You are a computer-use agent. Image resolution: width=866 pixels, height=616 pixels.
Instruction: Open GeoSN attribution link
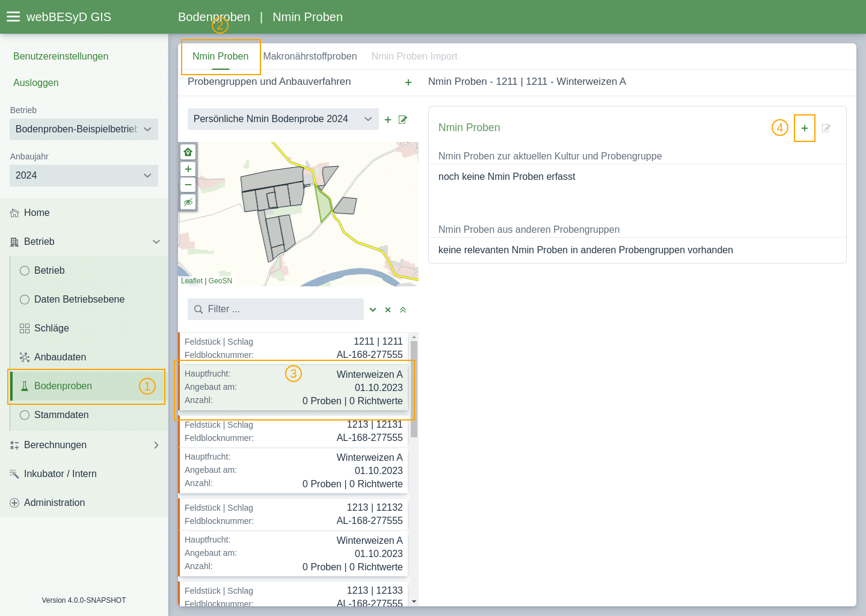(220, 281)
